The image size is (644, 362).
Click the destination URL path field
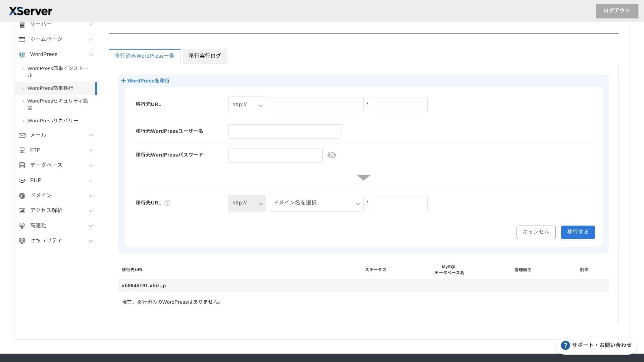399,203
